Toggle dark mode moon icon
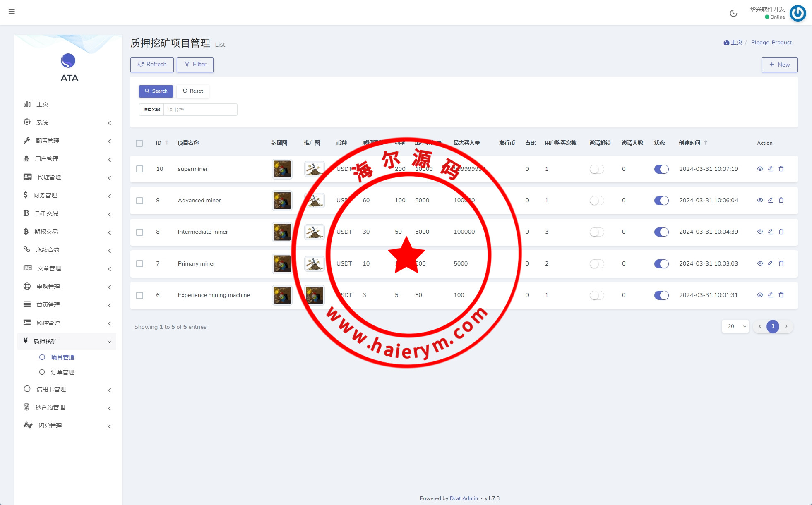 coord(733,13)
